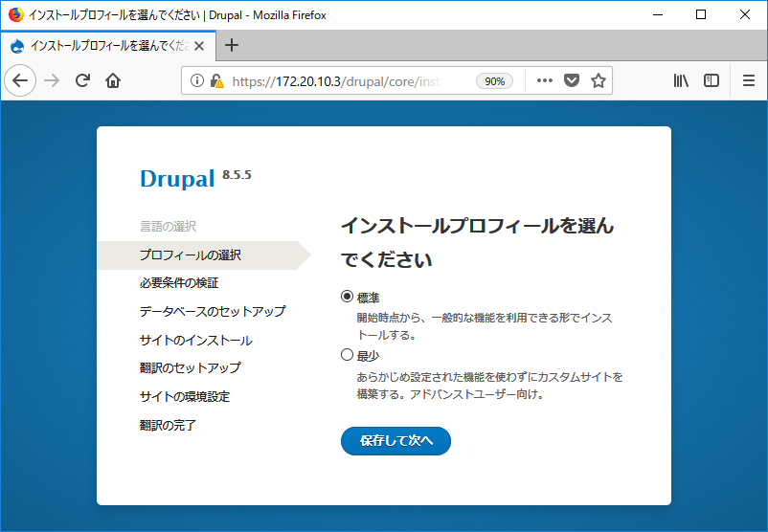Go to the Firefox home page

click(113, 80)
